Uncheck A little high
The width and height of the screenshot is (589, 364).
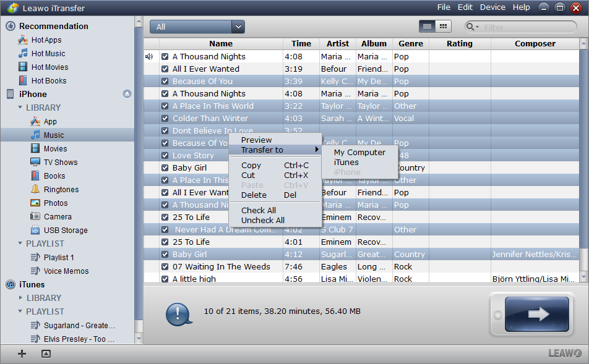tap(165, 279)
